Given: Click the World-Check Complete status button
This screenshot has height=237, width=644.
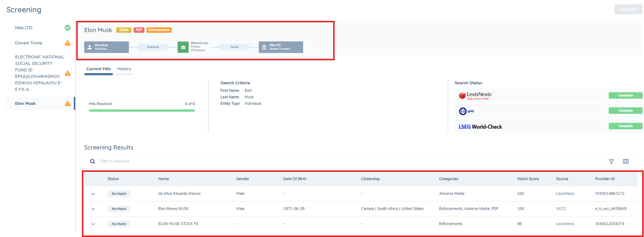Looking at the screenshot, I should pos(625,126).
